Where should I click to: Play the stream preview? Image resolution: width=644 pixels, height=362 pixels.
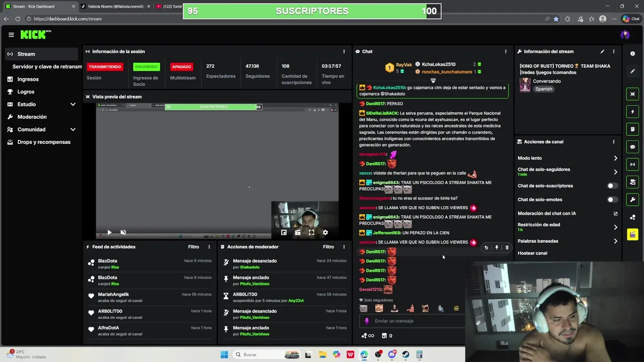coord(109,232)
